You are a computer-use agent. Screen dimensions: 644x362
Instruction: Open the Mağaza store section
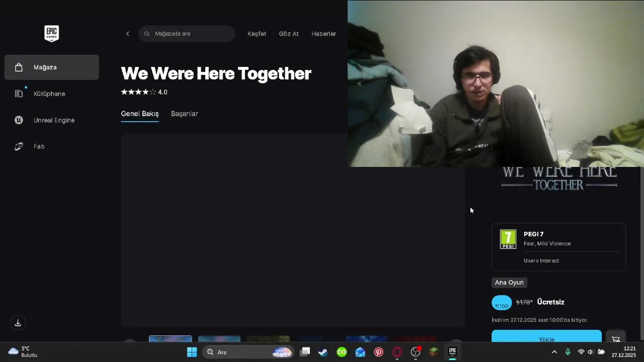tap(52, 67)
